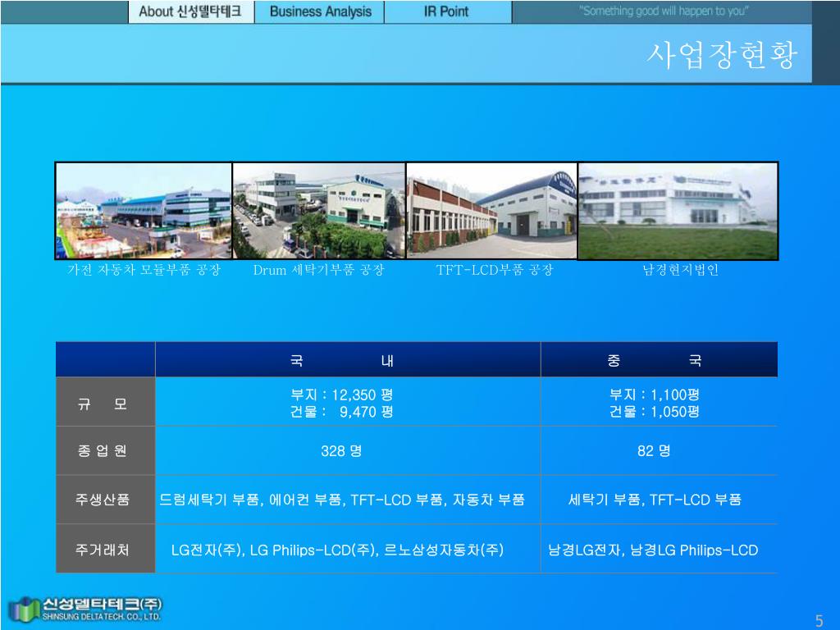The height and width of the screenshot is (630, 840).
Task: Click the 사업장현황 slide title
Action: (x=722, y=55)
